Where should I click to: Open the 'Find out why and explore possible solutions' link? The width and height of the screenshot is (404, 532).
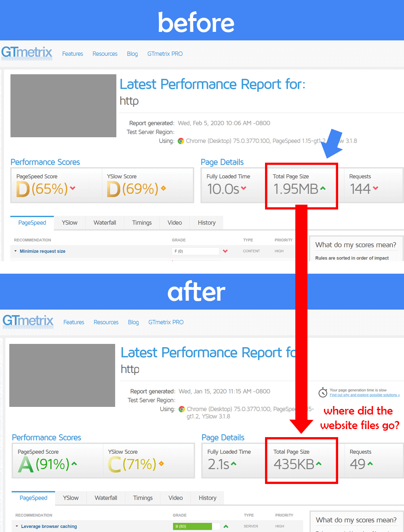point(364,395)
